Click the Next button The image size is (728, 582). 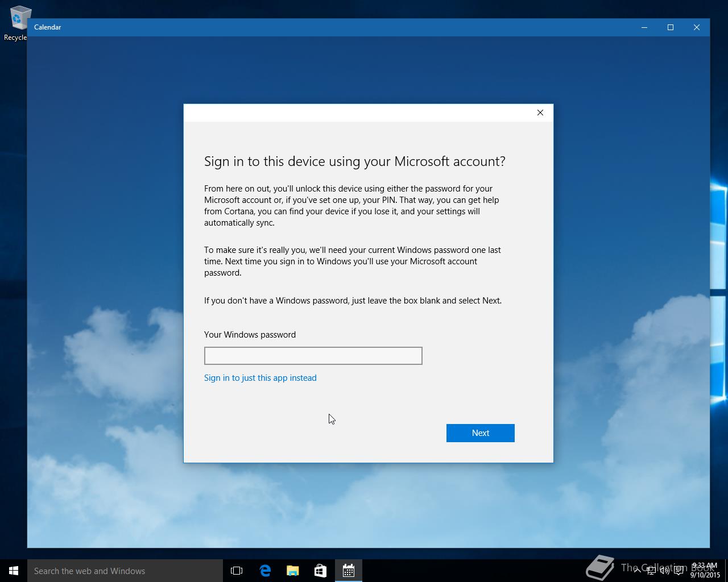tap(480, 433)
